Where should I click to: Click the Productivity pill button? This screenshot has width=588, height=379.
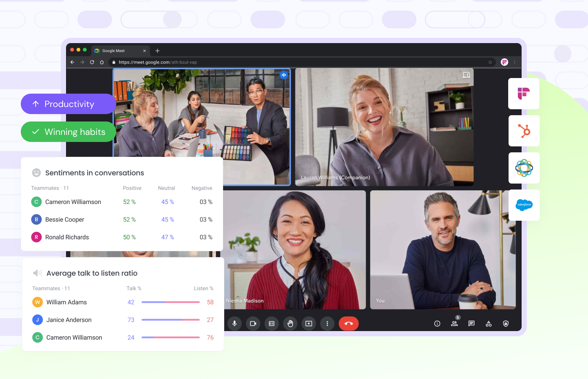68,104
